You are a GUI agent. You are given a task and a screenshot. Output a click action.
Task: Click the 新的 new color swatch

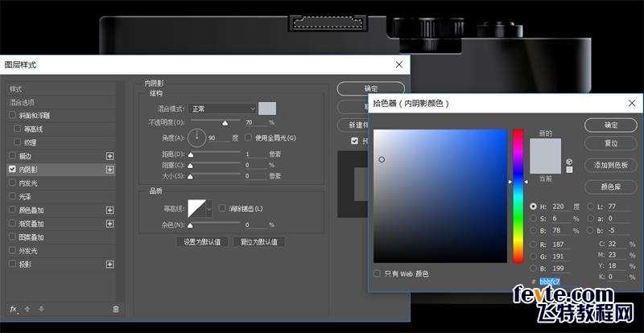546,147
